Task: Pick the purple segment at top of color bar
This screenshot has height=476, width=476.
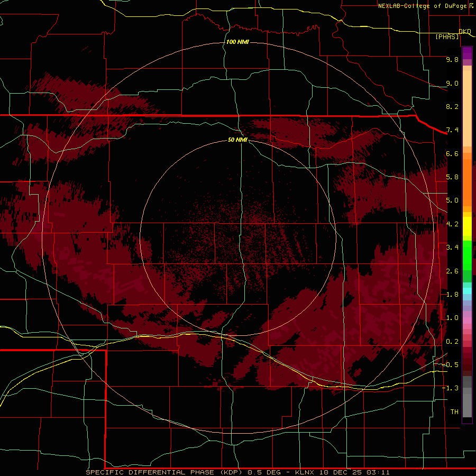Action: 467,53
